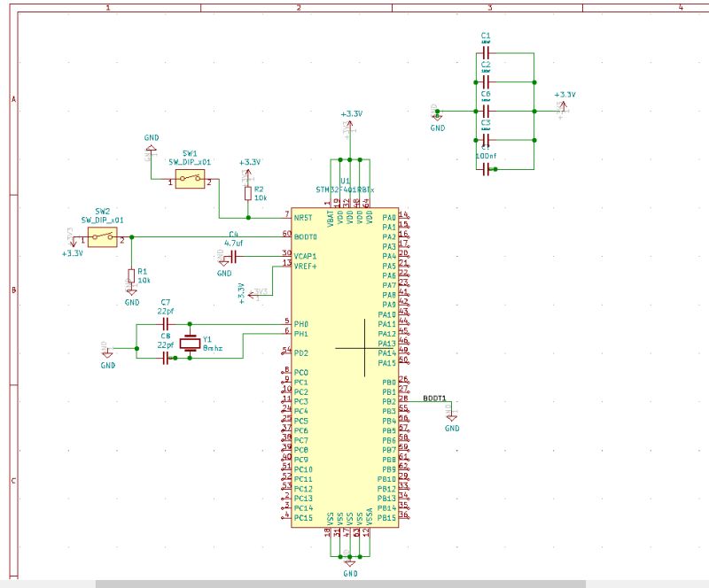Click the GND symbol above SW1
Screen dimensions: 709x588
[x=149, y=146]
